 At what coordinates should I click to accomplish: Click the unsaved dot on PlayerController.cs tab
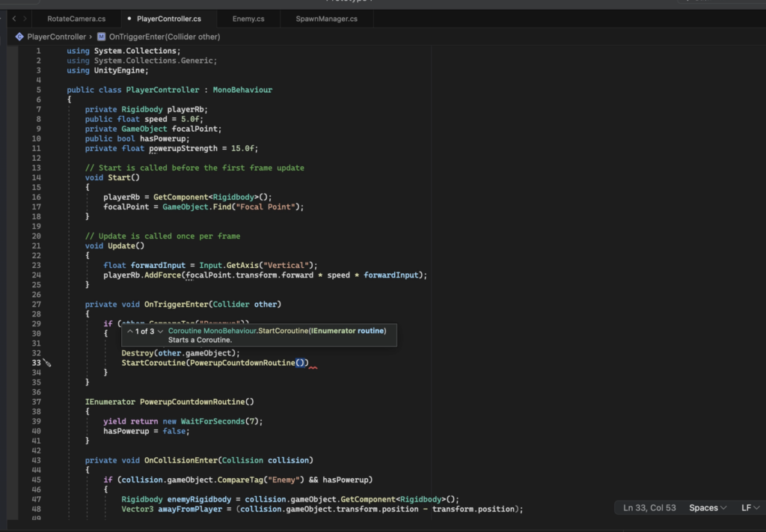(129, 18)
